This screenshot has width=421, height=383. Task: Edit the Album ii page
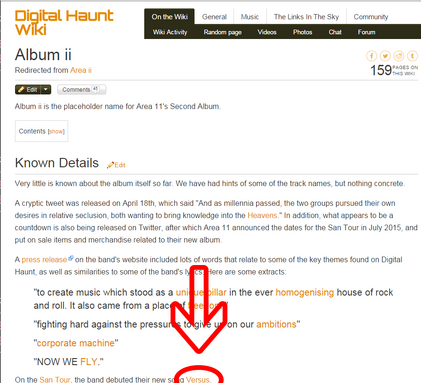pyautogui.click(x=28, y=89)
